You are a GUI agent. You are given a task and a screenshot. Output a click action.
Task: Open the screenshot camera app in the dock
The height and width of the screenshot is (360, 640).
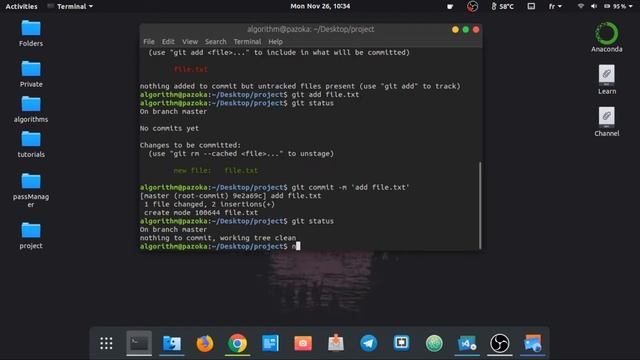tap(303, 343)
